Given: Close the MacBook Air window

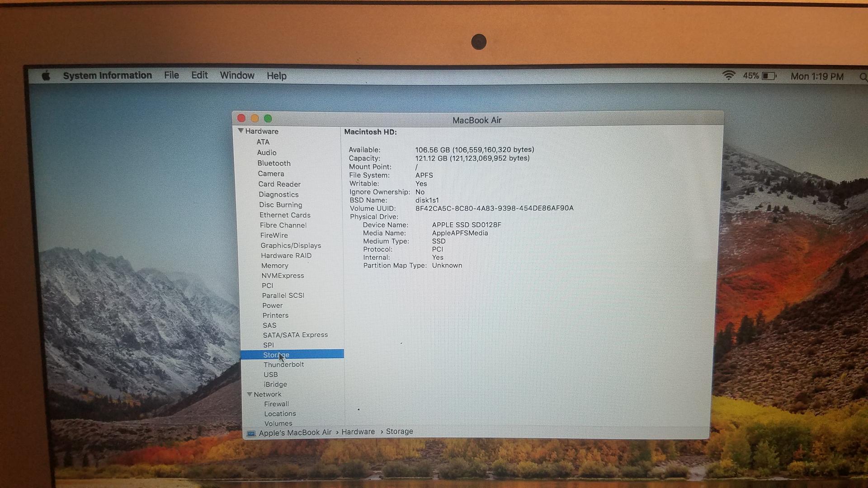Looking at the screenshot, I should 241,118.
